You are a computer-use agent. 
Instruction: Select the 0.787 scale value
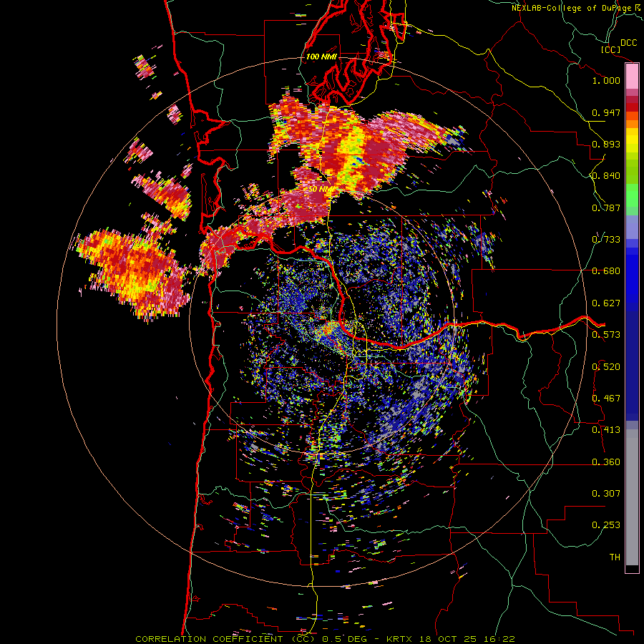[x=606, y=208]
